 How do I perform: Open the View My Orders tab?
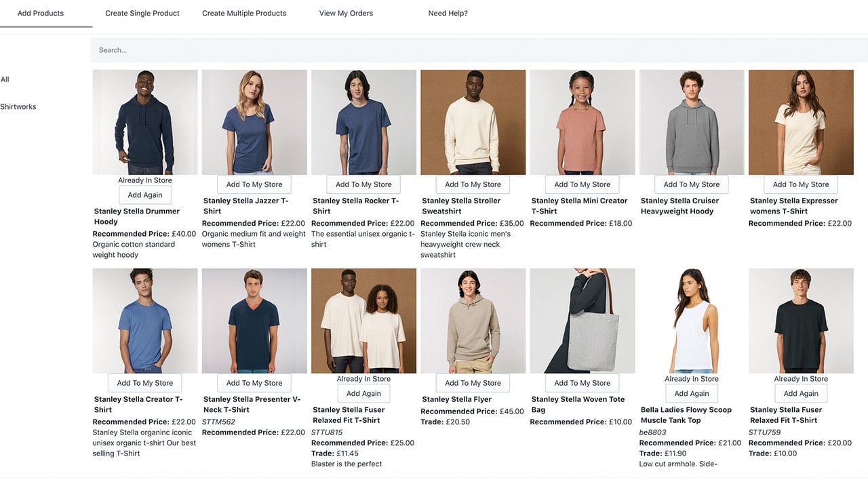click(346, 13)
